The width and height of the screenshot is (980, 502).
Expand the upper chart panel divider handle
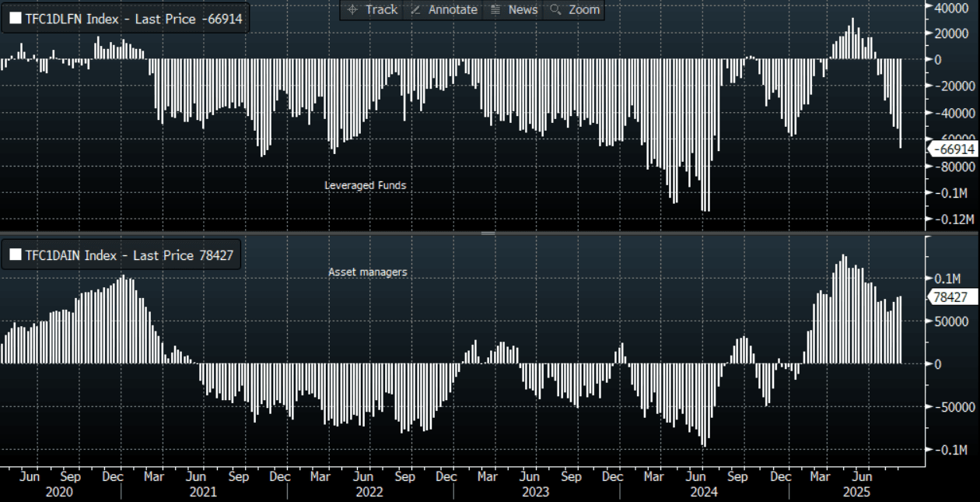point(488,233)
